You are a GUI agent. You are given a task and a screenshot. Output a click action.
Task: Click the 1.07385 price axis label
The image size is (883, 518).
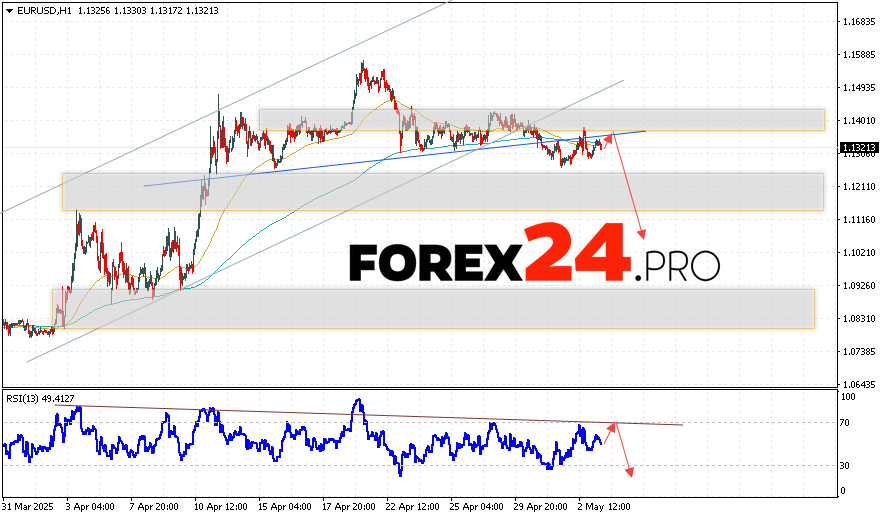click(x=859, y=351)
